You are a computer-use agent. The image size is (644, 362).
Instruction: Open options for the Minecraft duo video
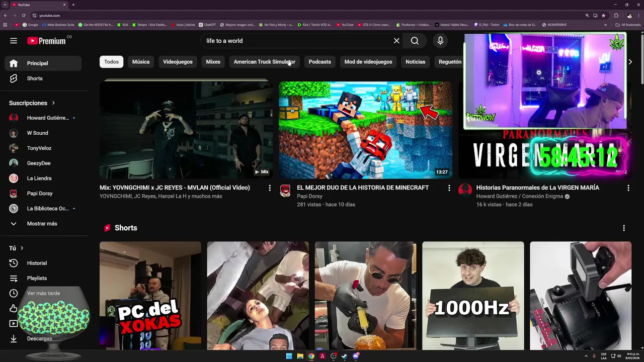click(449, 188)
